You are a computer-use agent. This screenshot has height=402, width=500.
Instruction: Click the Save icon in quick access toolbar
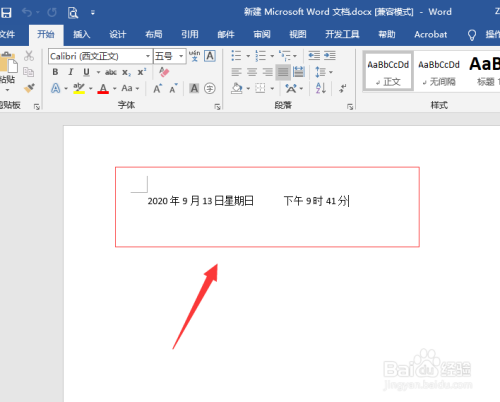pos(6,13)
